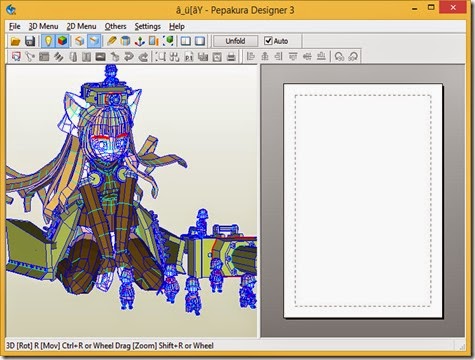Image resolution: width=475 pixels, height=360 pixels.
Task: Click the undo curved arrow icon
Action: click(x=129, y=57)
